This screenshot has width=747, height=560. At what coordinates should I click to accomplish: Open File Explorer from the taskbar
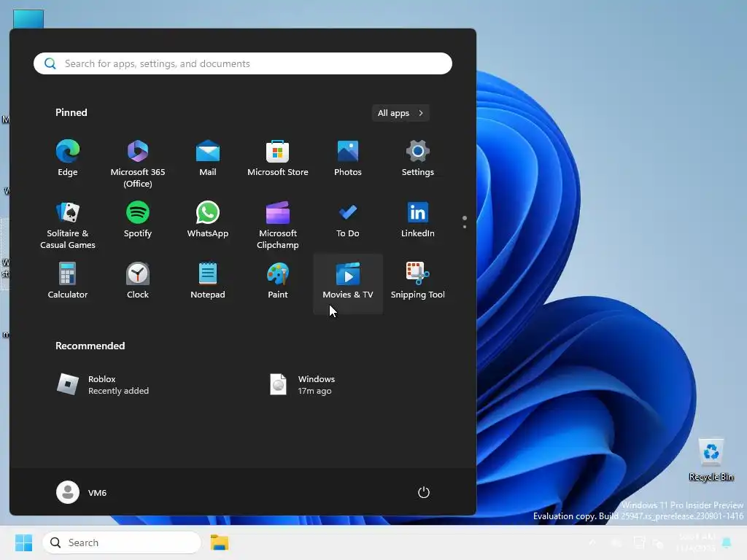220,542
